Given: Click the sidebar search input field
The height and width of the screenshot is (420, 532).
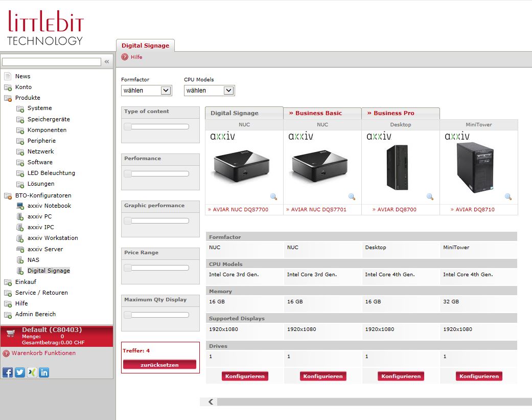Looking at the screenshot, I should [x=52, y=62].
